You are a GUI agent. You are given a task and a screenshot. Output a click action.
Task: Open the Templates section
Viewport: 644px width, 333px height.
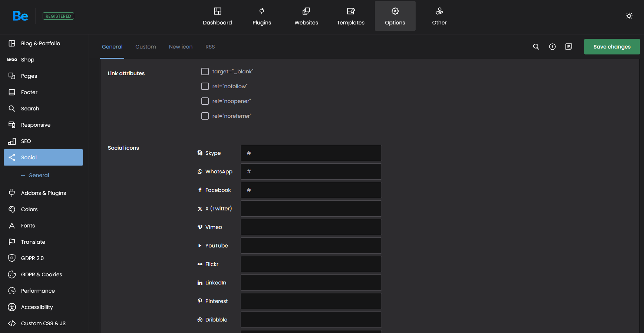(x=350, y=16)
